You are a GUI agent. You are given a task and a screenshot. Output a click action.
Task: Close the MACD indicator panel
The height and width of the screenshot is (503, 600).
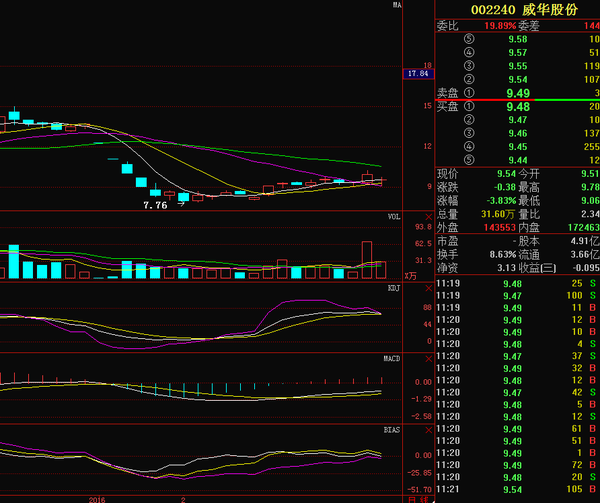(429, 359)
